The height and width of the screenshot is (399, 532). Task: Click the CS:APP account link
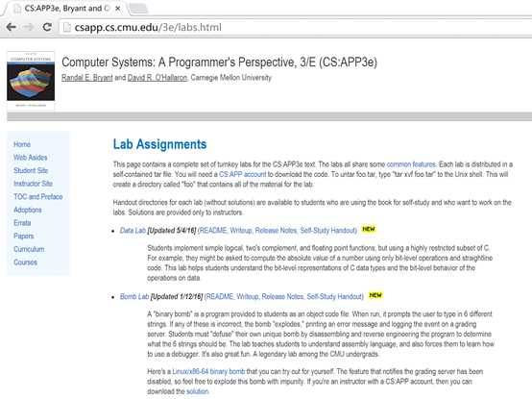click(x=243, y=174)
